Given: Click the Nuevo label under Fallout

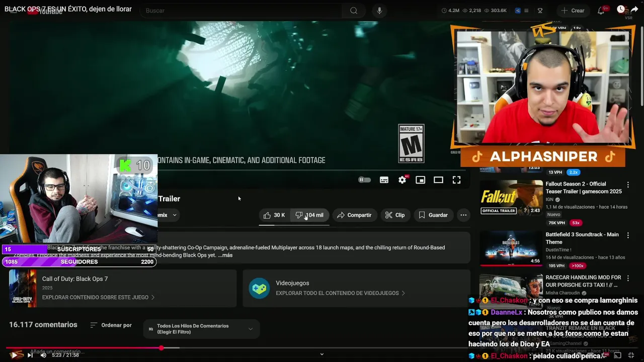Looking at the screenshot, I should pyautogui.click(x=553, y=215).
